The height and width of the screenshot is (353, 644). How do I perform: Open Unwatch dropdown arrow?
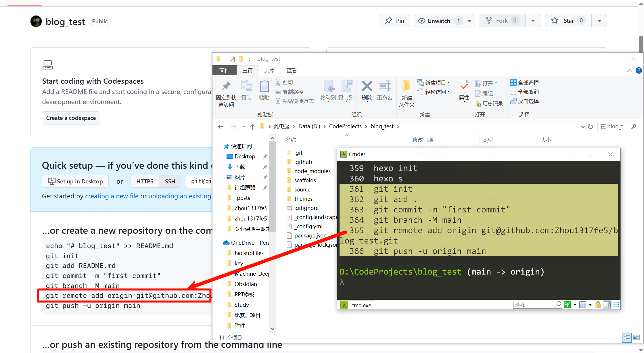point(469,21)
